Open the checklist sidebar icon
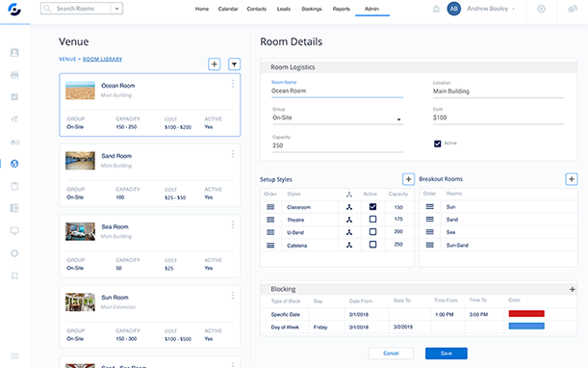 (x=14, y=97)
